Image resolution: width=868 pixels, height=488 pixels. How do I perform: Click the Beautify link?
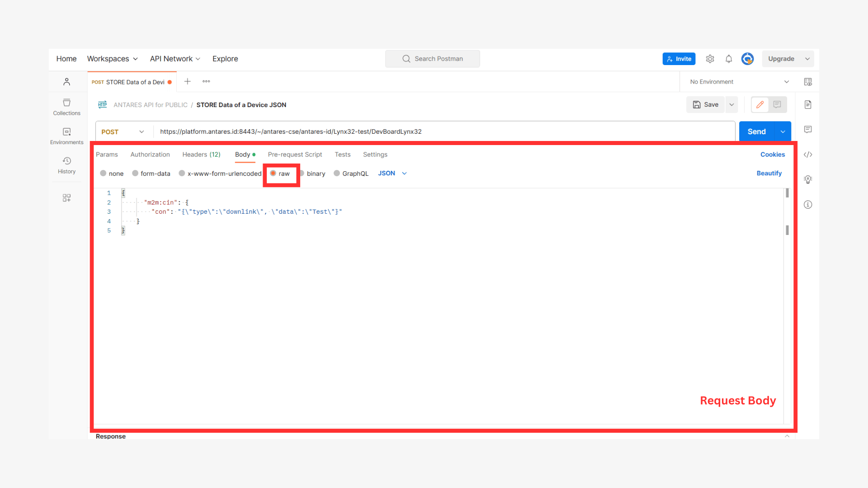[769, 173]
